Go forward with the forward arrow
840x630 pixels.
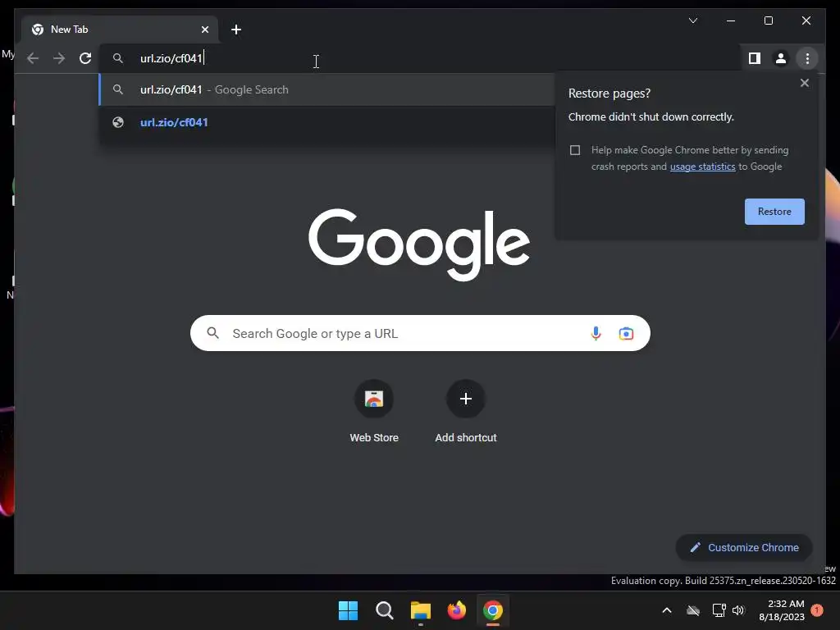[x=59, y=58]
